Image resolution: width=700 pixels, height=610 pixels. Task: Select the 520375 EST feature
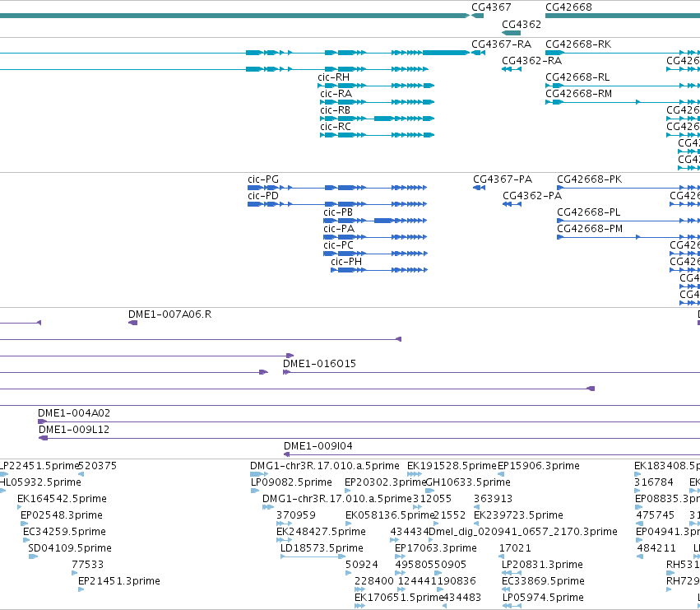pyautogui.click(x=81, y=474)
